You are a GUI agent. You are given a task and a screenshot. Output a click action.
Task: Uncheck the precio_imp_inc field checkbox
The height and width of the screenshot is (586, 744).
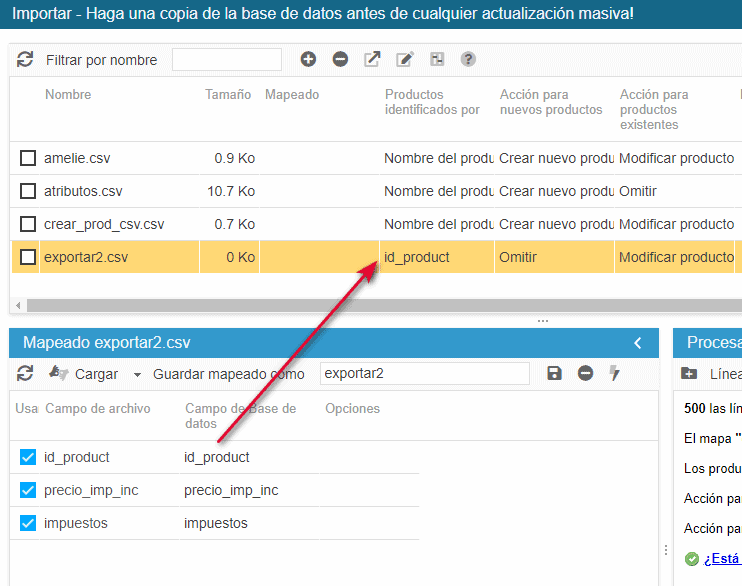(x=28, y=490)
